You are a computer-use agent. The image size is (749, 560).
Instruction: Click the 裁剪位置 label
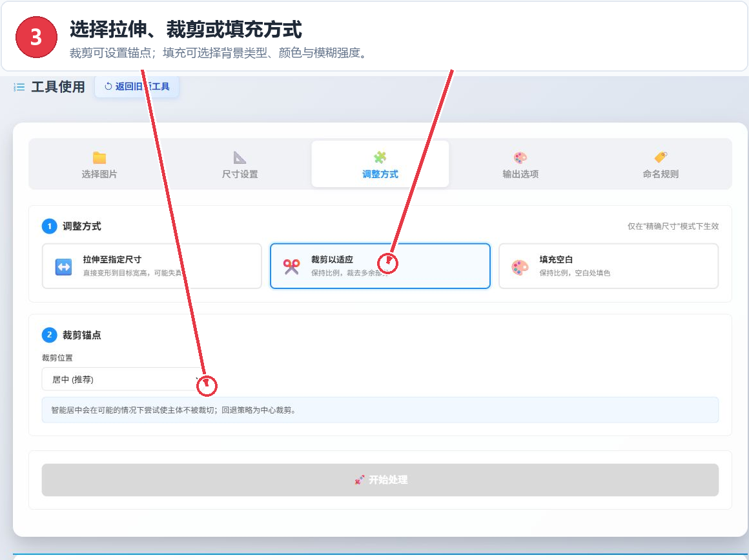coord(57,357)
